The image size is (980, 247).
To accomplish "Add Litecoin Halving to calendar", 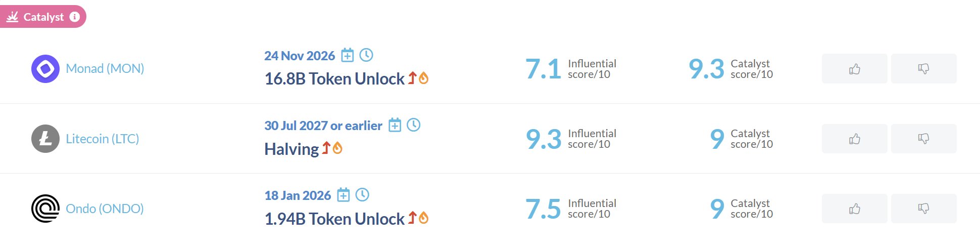I will point(395,125).
